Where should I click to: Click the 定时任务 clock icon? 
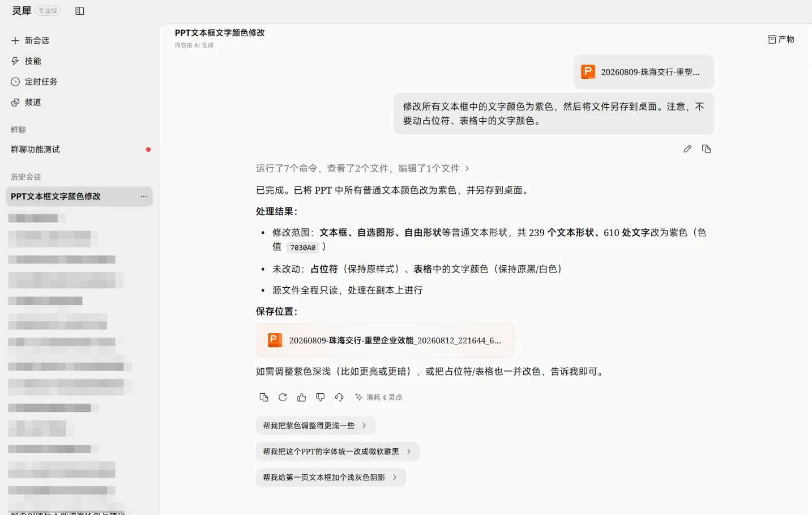15,82
